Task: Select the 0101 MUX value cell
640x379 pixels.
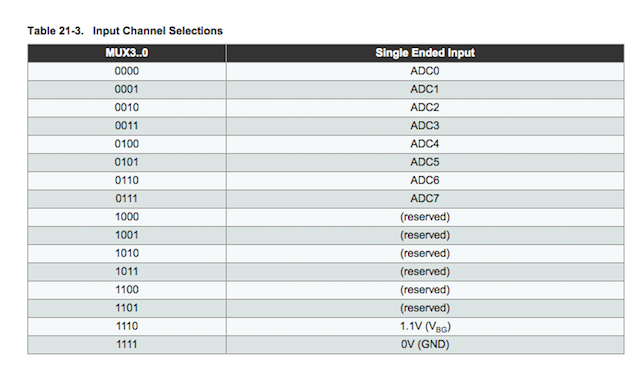Action: [127, 162]
